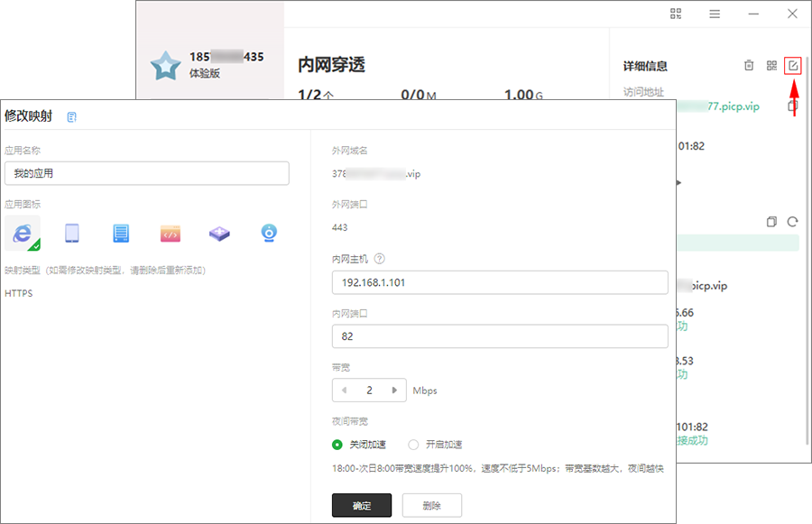
Task: Click the refresh icon in right panel
Action: coord(793,222)
